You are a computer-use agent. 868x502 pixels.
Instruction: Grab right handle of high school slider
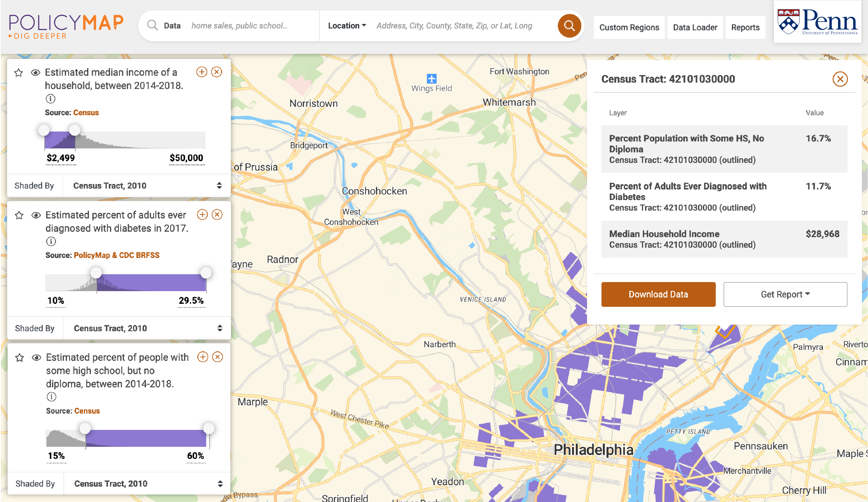point(209,429)
